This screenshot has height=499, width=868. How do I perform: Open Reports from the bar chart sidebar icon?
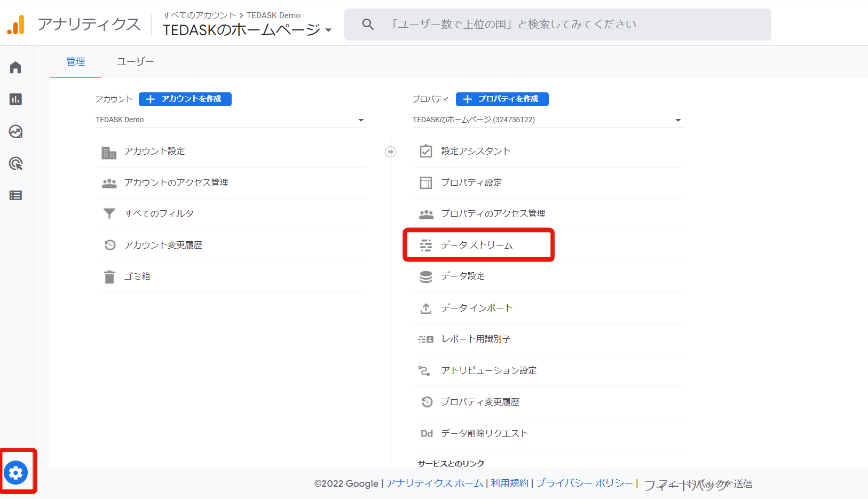[15, 99]
